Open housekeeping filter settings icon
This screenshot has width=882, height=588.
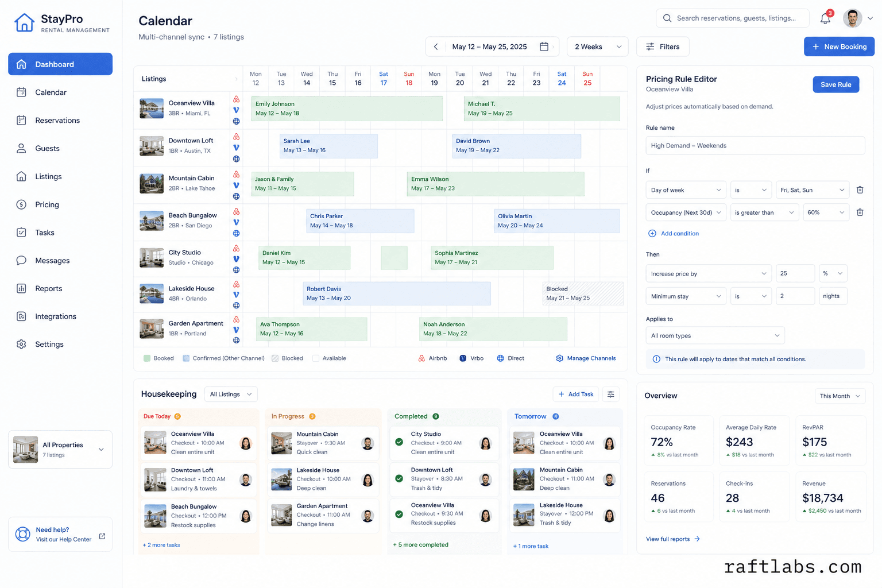coord(611,394)
